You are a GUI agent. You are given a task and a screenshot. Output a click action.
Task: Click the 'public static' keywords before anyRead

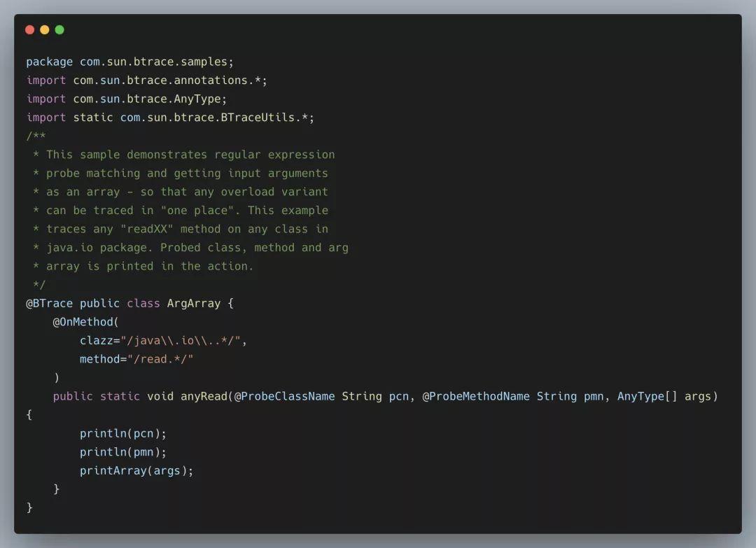coord(97,396)
